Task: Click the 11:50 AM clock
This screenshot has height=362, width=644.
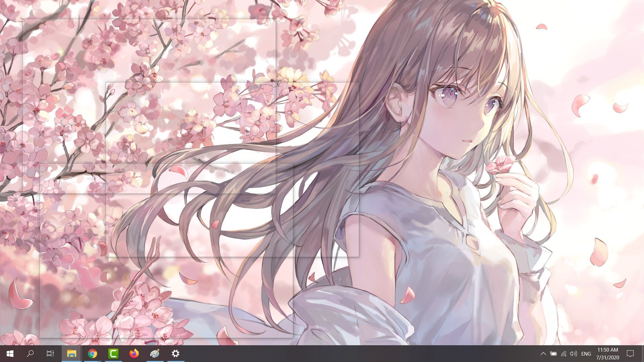Action: click(607, 350)
